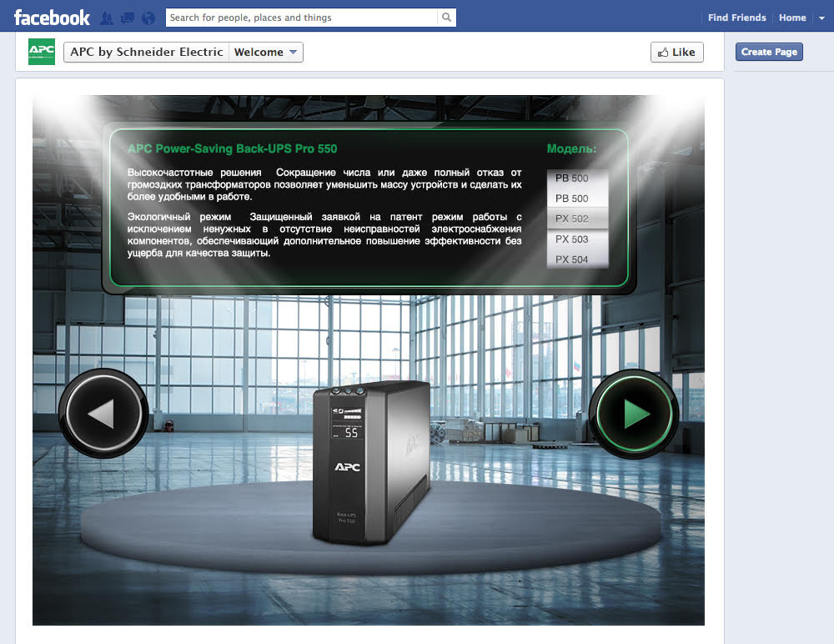834x644 pixels.
Task: Click Find Friends link
Action: click(736, 18)
